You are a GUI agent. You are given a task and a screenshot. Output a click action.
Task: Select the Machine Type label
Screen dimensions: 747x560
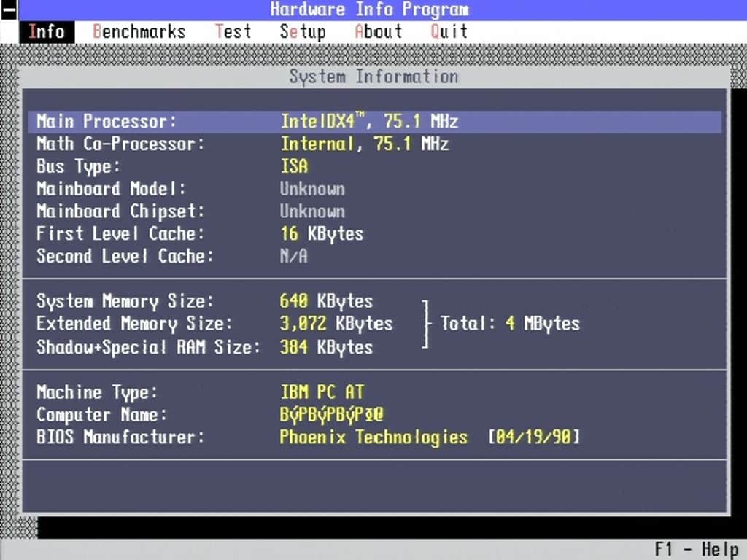97,392
